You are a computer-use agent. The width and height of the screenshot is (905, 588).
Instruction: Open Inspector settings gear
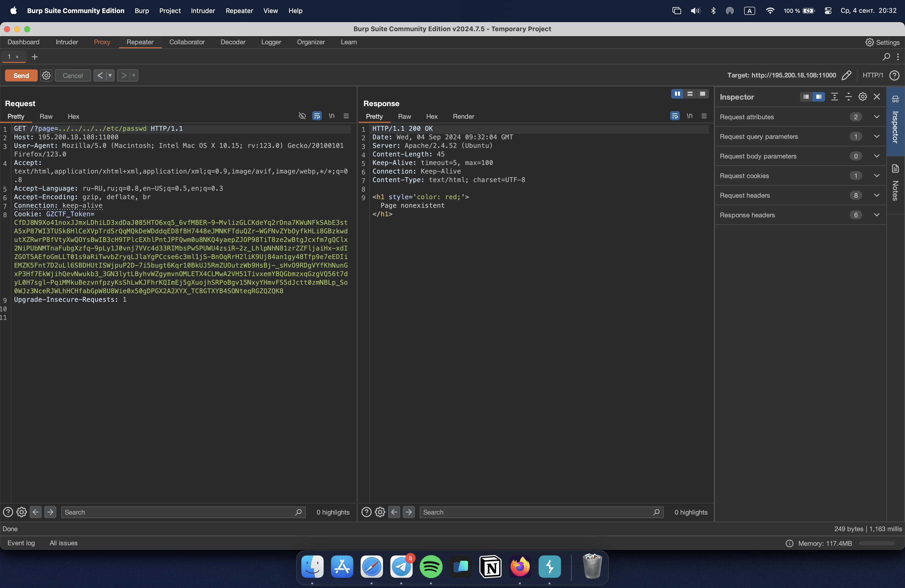pos(863,97)
